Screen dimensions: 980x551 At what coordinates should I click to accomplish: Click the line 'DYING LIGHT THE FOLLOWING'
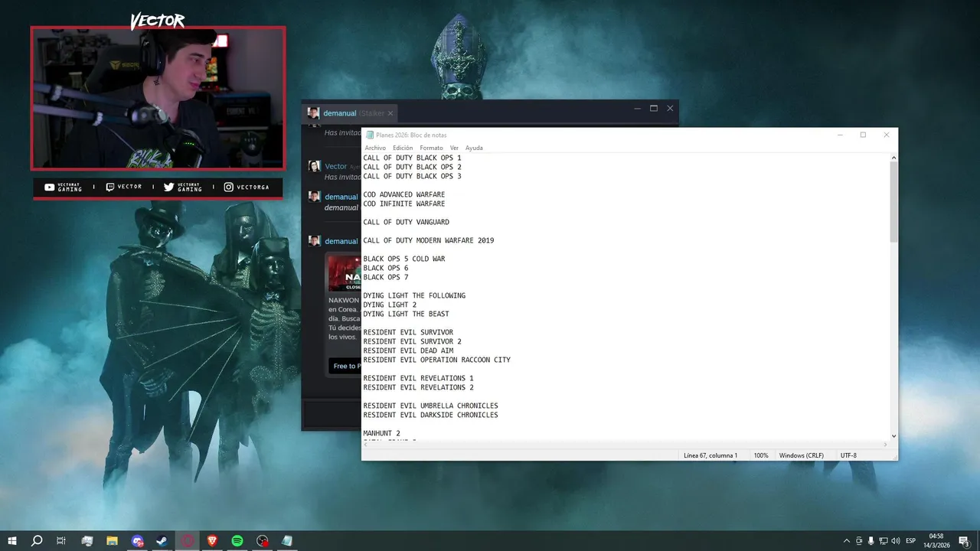414,295
